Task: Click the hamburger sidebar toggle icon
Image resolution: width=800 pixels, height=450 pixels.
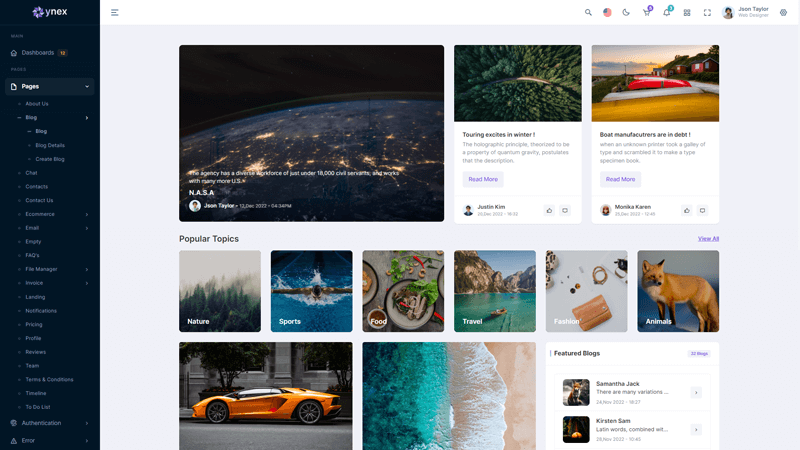Action: pyautogui.click(x=115, y=13)
